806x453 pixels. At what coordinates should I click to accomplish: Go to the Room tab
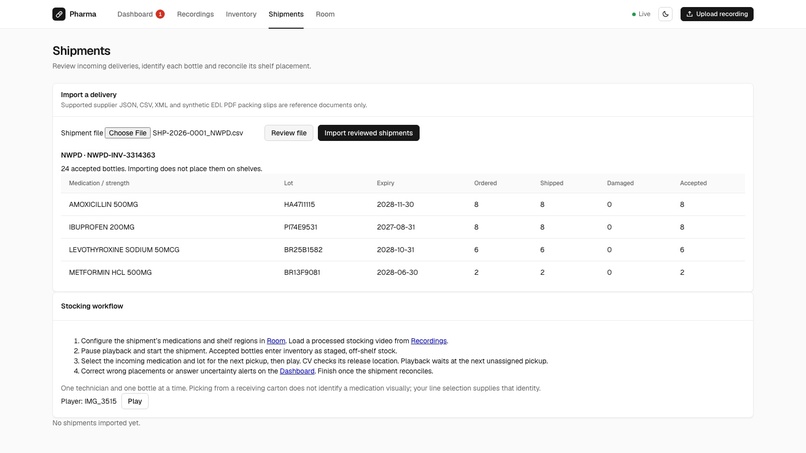[x=325, y=14]
